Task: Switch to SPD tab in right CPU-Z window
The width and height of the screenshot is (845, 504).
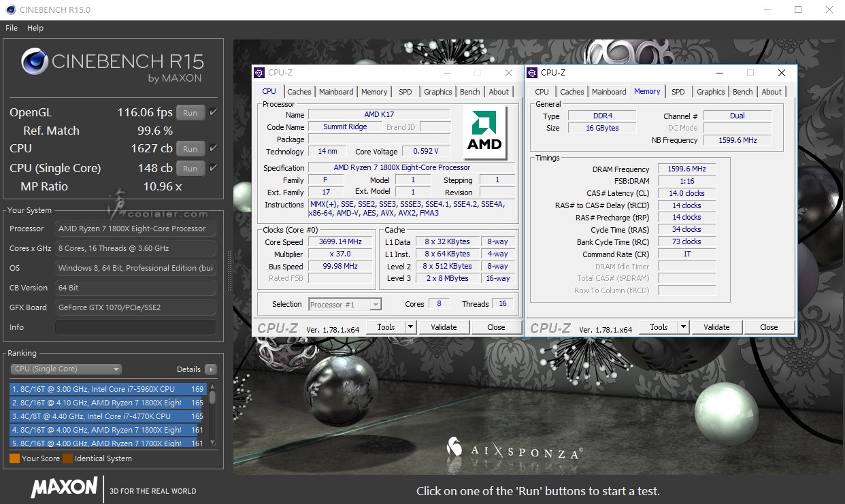Action: coord(678,92)
